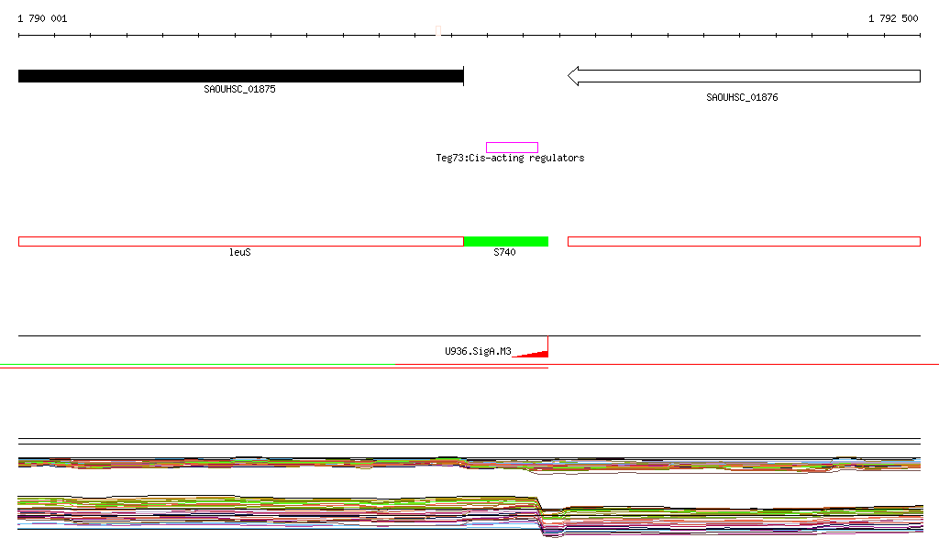Click the start coordinate 1 790 001

[42, 18]
